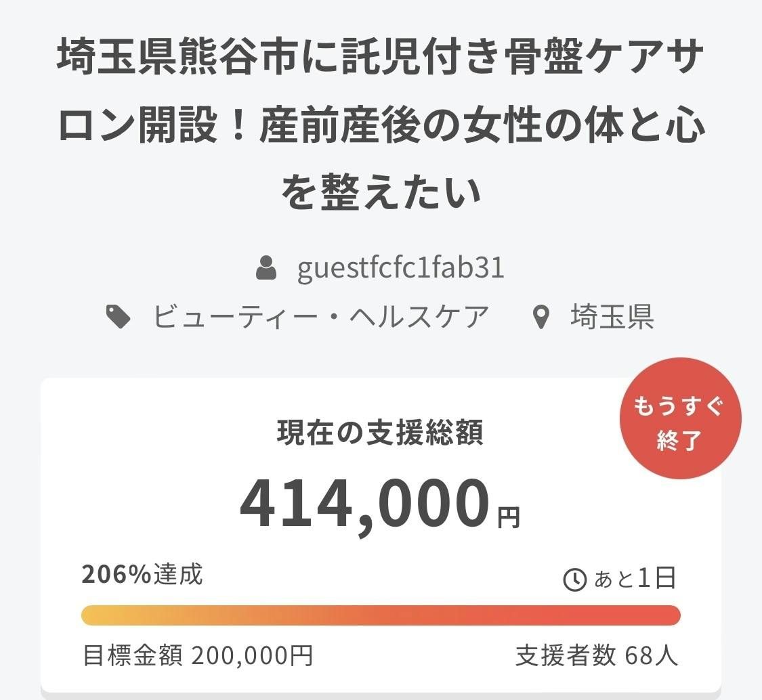This screenshot has width=762, height=700.
Task: Click the 200,000円 goal amount value
Action: [x=252, y=655]
